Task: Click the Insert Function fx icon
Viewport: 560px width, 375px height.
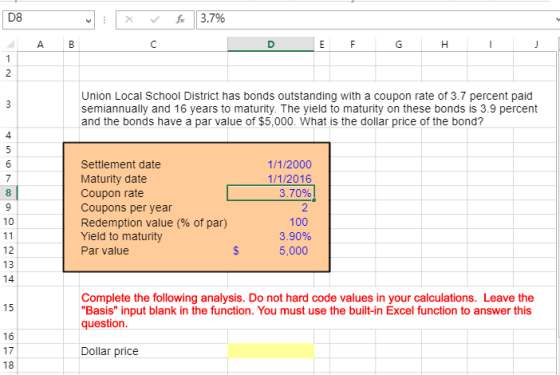Action: (x=180, y=19)
